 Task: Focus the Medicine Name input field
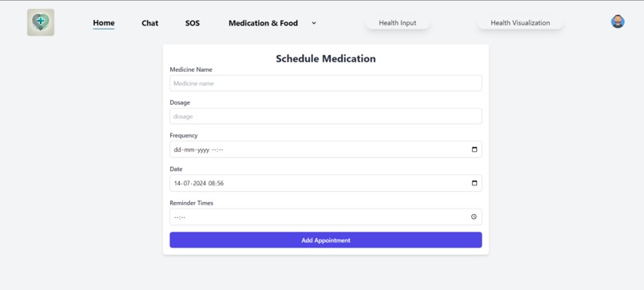tap(326, 83)
